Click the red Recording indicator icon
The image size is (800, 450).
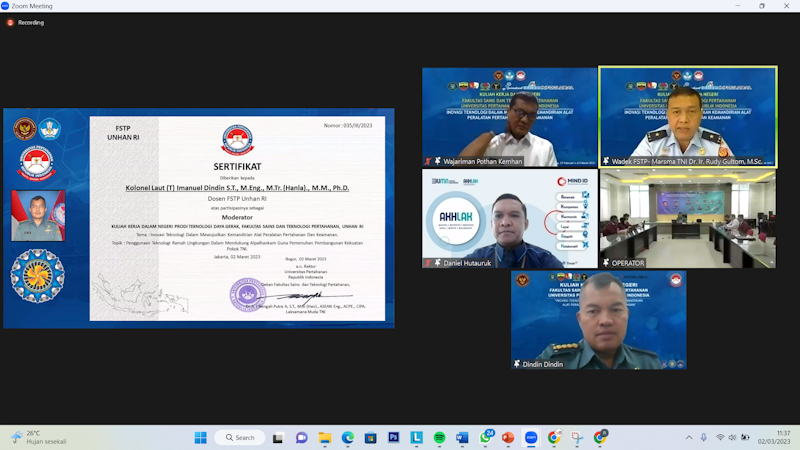point(10,22)
